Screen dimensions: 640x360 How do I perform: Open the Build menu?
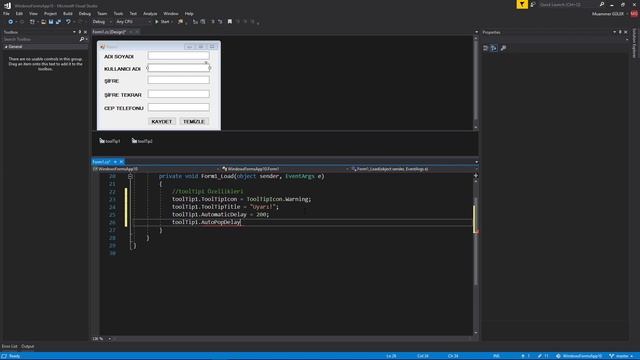pos(68,13)
